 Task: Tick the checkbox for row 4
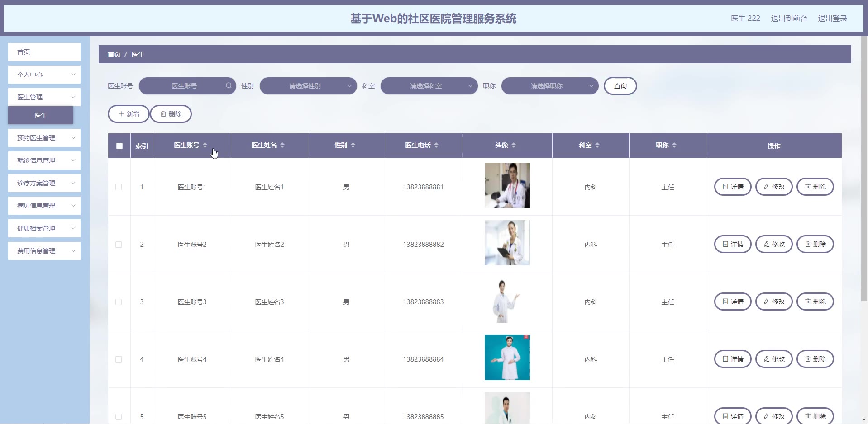119,359
